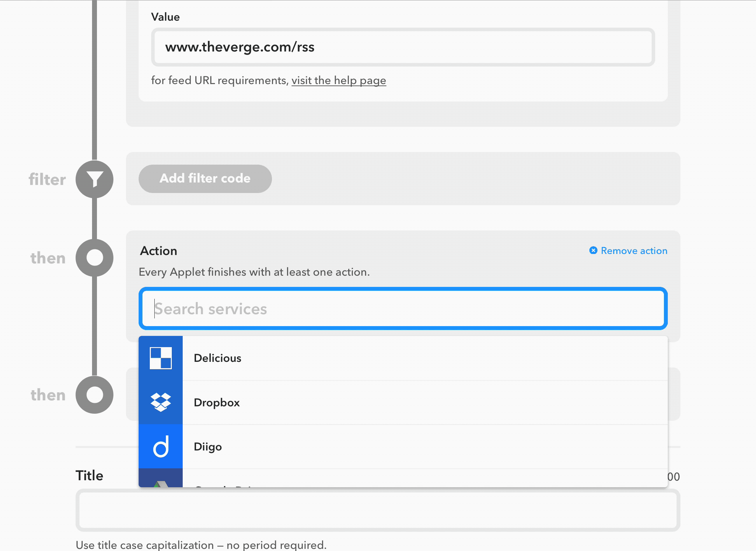Click the 'Action' heading text
Image resolution: width=756 pixels, height=551 pixels.
click(x=159, y=251)
